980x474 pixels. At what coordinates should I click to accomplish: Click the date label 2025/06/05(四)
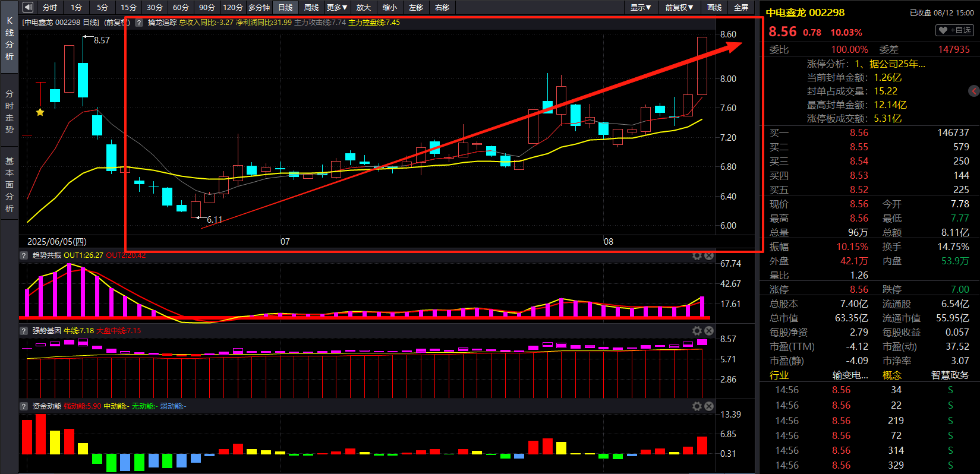57,242
